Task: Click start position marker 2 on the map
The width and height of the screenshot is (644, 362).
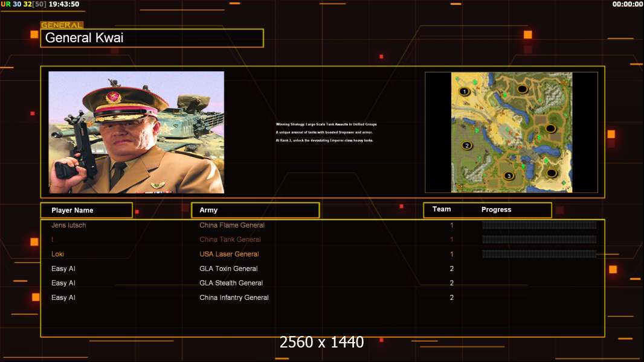Action: coord(466,145)
